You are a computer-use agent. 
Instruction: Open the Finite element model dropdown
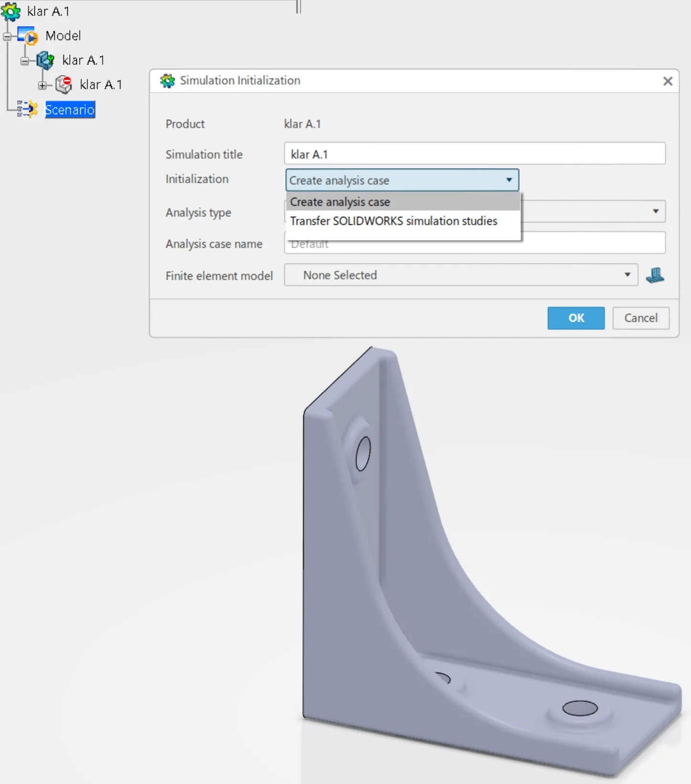(x=461, y=275)
